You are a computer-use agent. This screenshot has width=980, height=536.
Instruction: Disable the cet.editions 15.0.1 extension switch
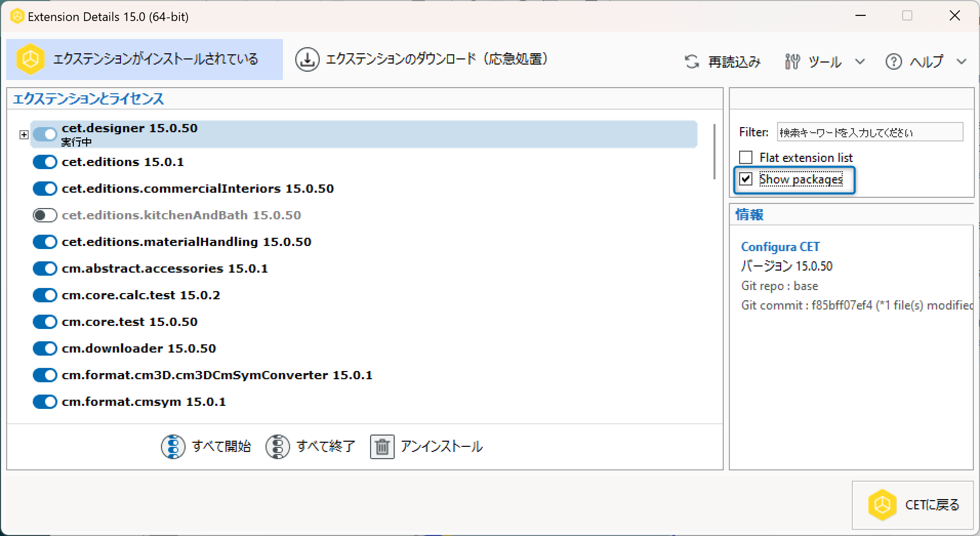coord(45,162)
